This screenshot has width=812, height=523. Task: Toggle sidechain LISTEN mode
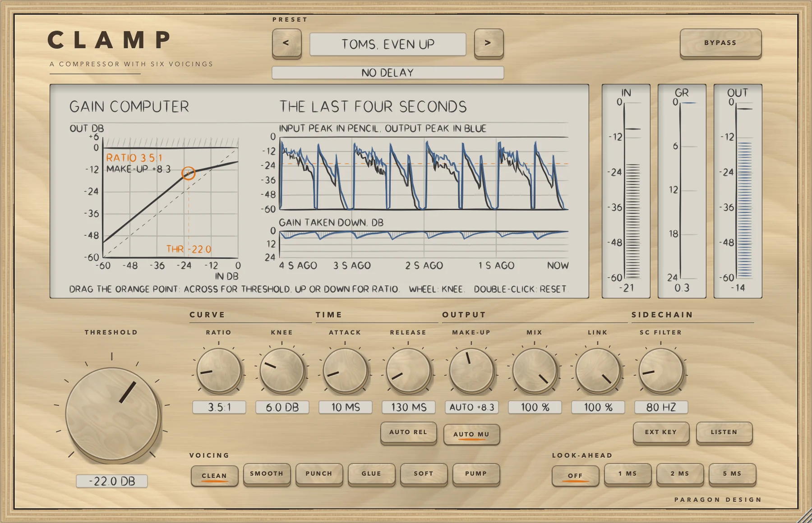click(724, 433)
